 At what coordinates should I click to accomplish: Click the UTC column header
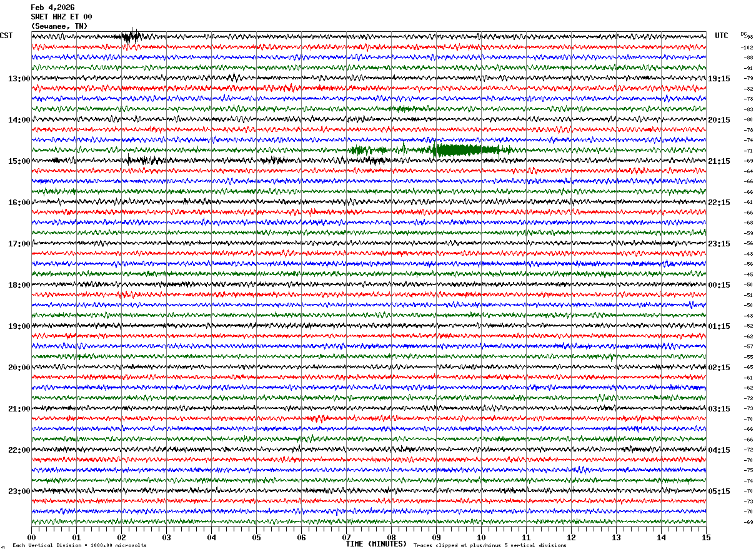pos(722,36)
